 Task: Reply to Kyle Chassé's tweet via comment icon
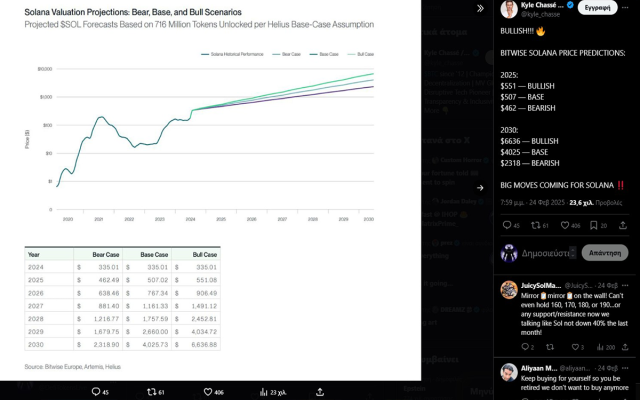click(x=507, y=226)
